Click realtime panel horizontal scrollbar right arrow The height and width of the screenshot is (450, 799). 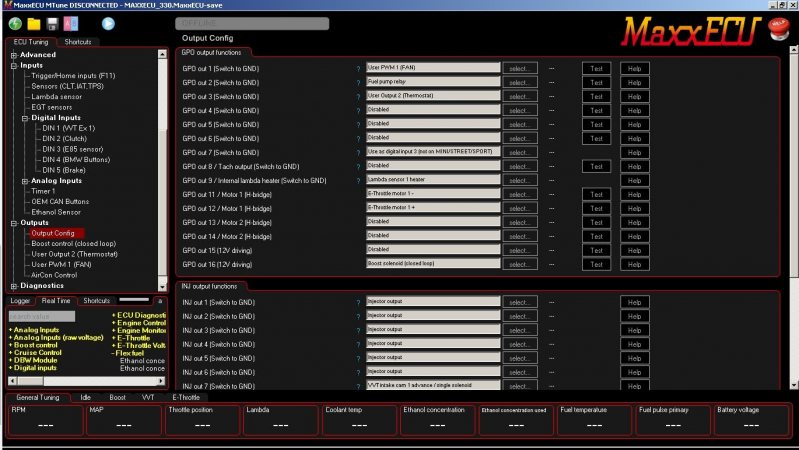[161, 381]
